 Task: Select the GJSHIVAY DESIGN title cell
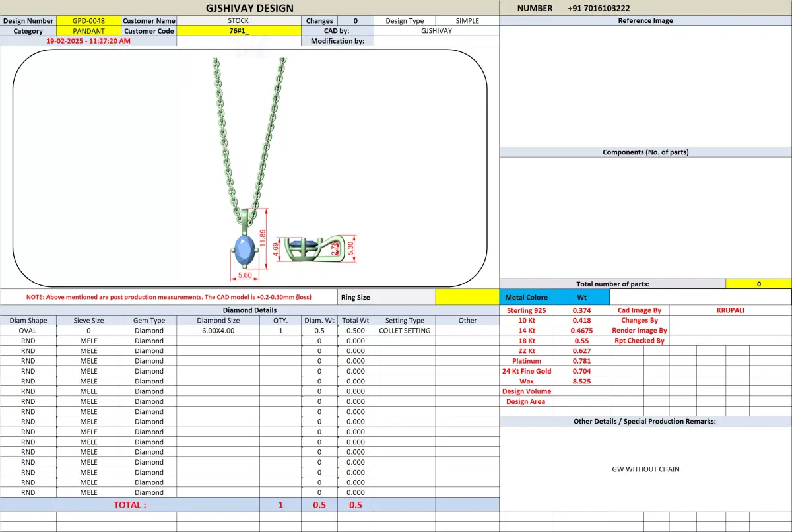pyautogui.click(x=249, y=8)
